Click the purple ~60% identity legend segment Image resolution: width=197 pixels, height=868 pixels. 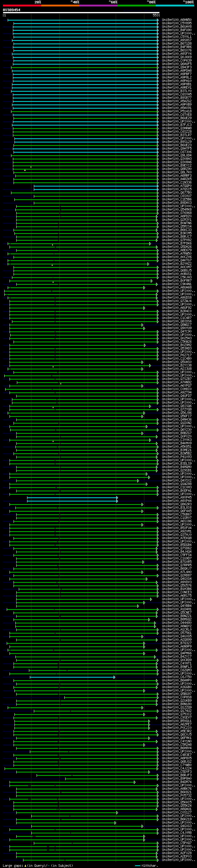pos(98,6)
